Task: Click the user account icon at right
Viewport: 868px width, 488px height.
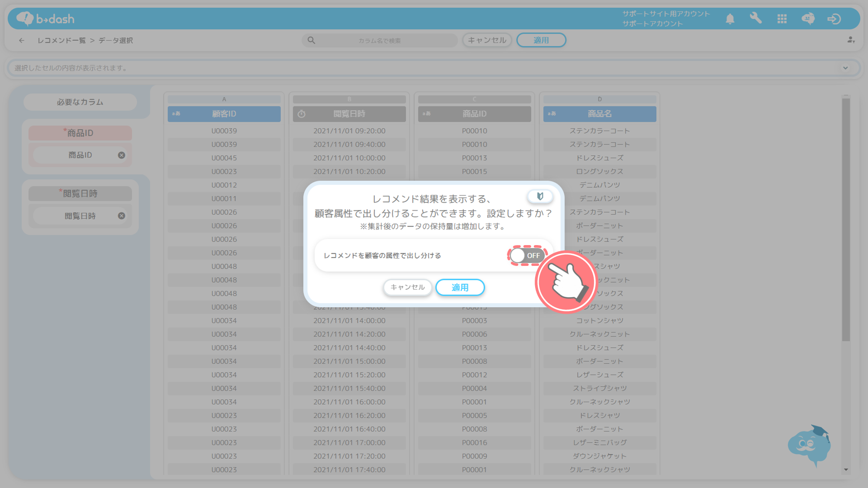Action: [x=851, y=40]
